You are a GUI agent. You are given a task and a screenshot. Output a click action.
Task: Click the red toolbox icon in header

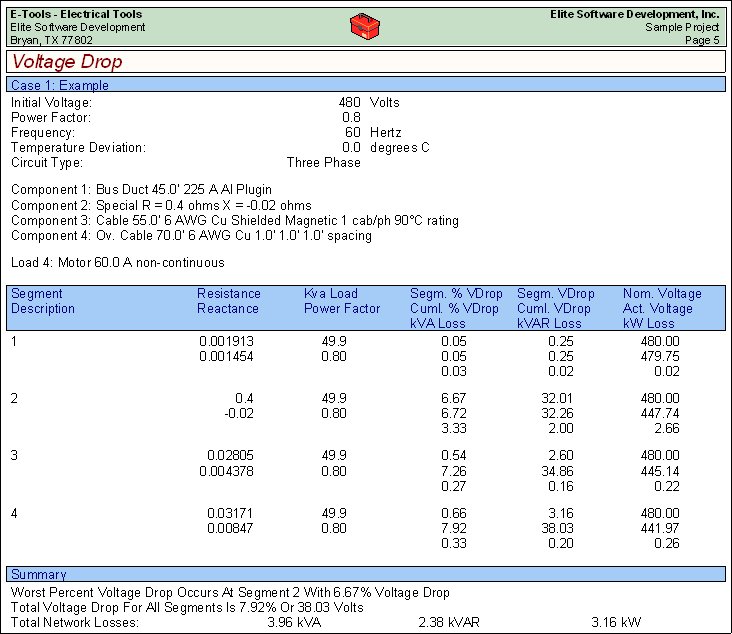point(365,26)
